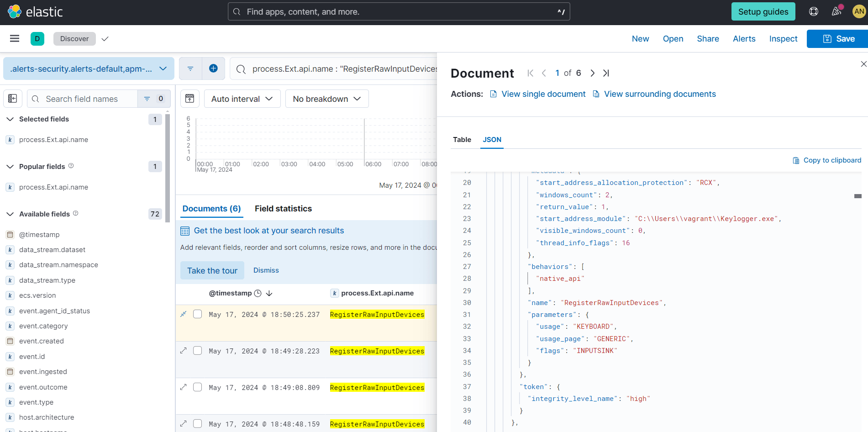This screenshot has height=432, width=868.
Task: Click View single document link
Action: click(x=543, y=94)
